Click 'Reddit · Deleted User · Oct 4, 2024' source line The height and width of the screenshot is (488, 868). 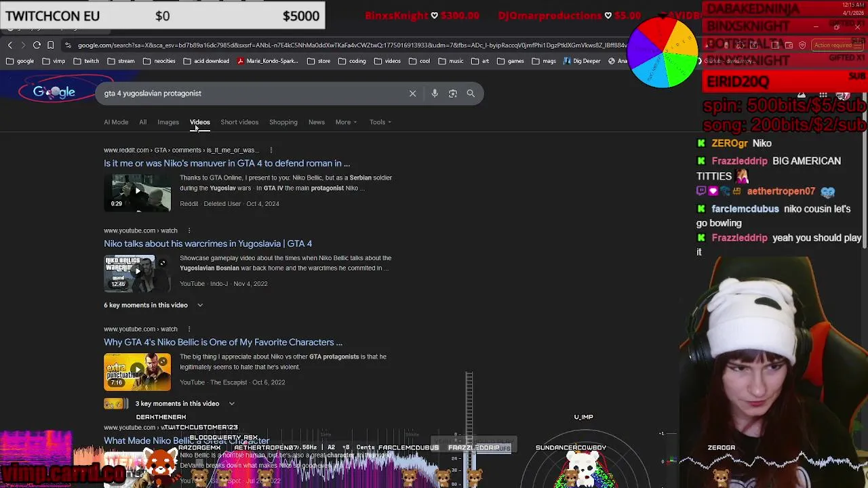(x=229, y=204)
